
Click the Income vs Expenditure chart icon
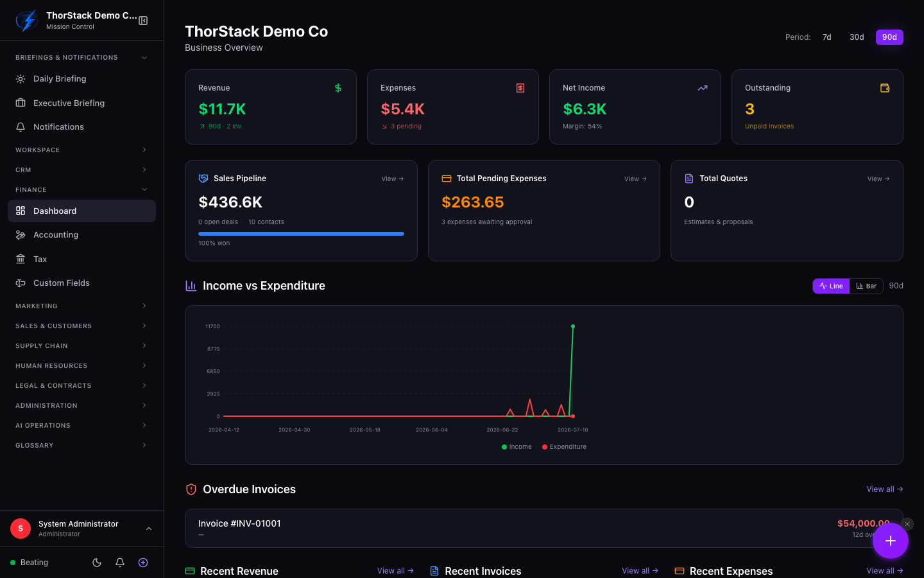[191, 286]
